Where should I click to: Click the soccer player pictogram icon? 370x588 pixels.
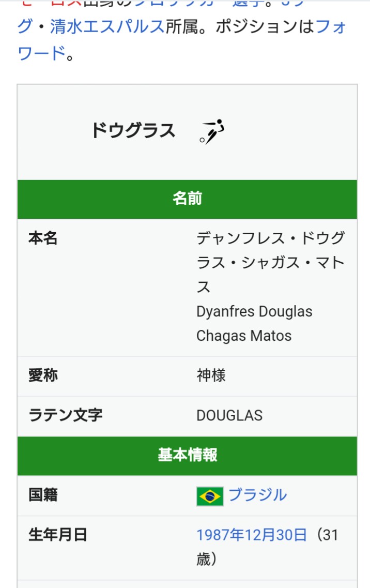coord(212,131)
